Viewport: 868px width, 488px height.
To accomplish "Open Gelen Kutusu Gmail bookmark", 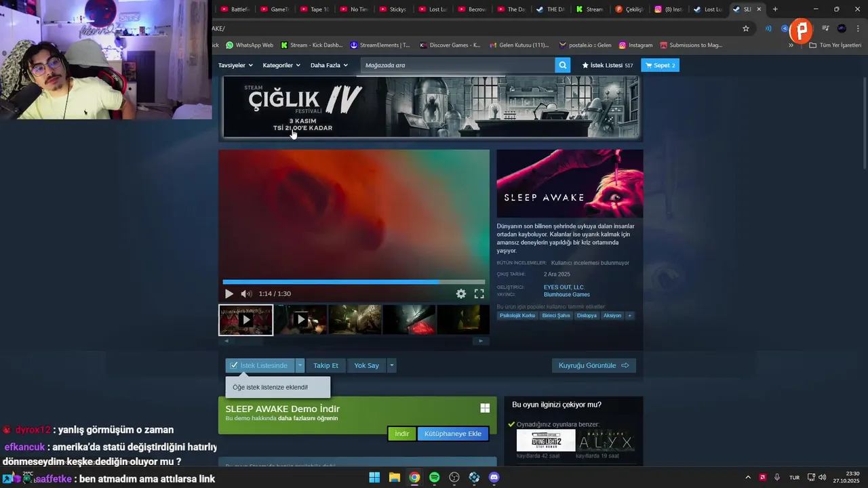I will [x=518, y=45].
